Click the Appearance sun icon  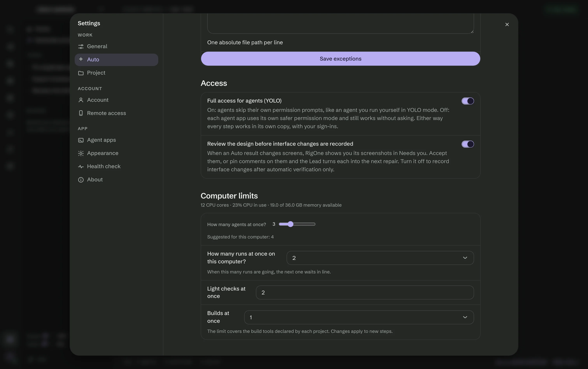pos(81,153)
